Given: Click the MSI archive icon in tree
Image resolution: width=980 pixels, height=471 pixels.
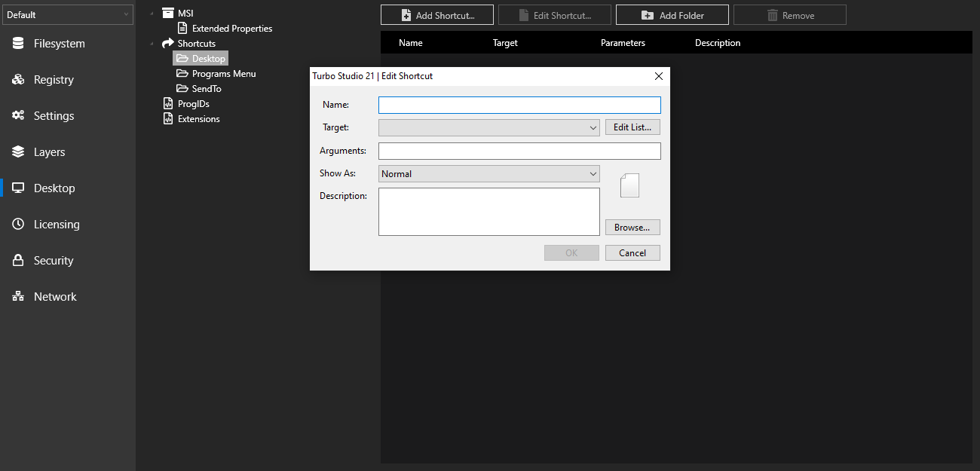Looking at the screenshot, I should pos(168,13).
